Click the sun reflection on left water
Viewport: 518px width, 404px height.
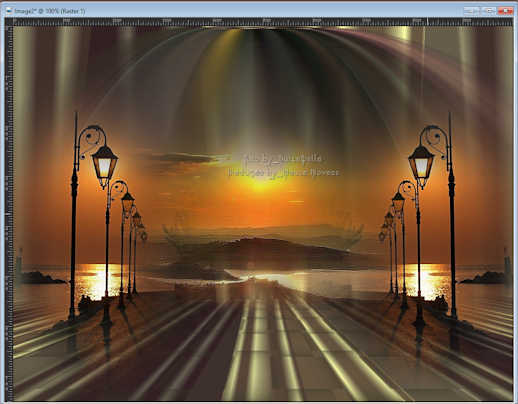pos(97,281)
